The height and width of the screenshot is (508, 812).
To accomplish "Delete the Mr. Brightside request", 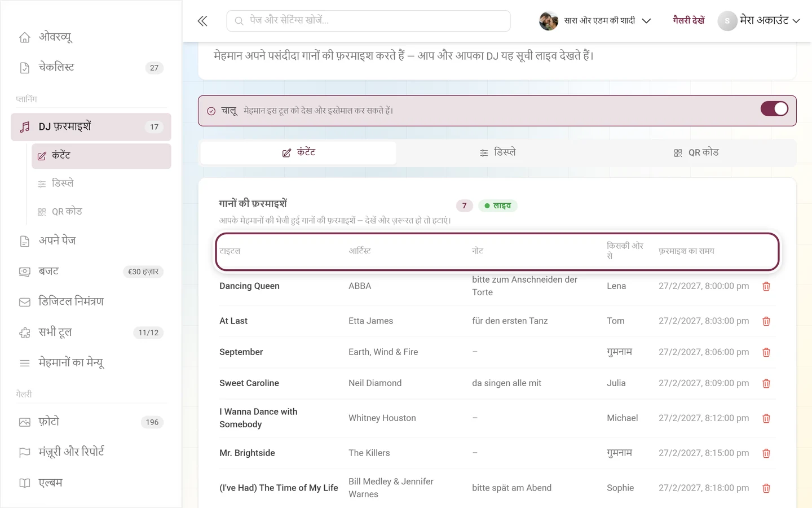I will pos(766,453).
